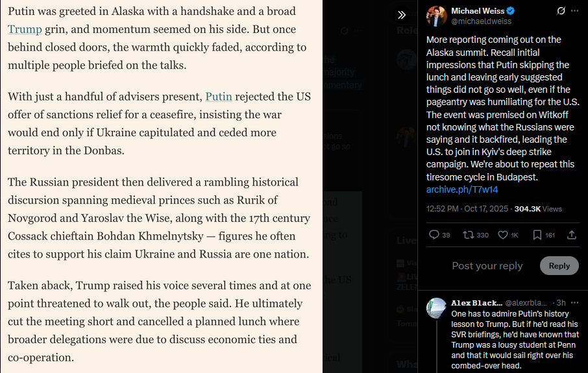Open more options menu on Michael Weiss post

point(574,11)
